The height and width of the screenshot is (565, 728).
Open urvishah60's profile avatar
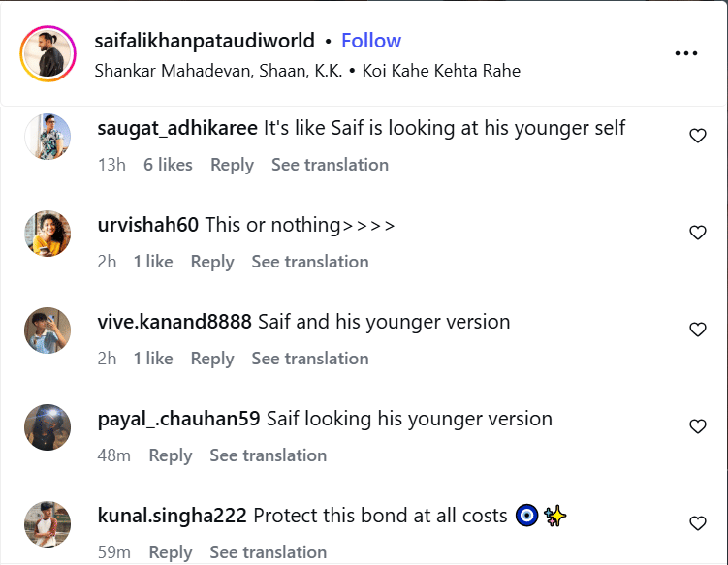click(x=47, y=234)
